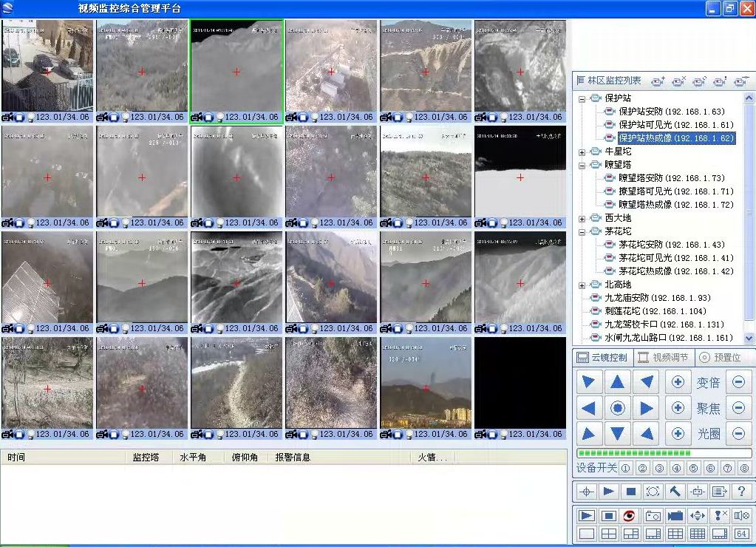The image size is (756, 547).
Task: Expand the 北高地 tree node
Action: [582, 285]
